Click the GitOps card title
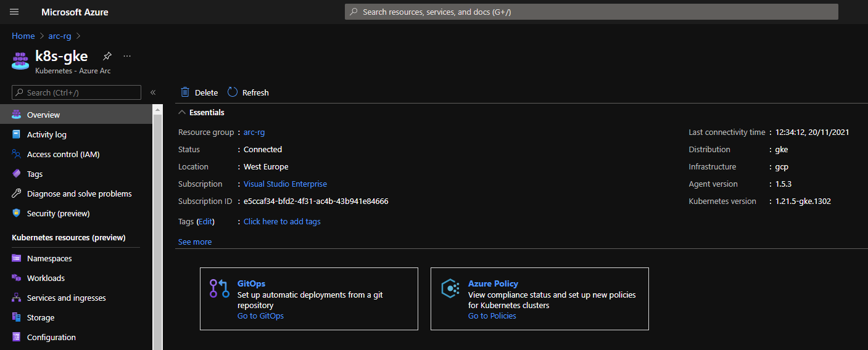The height and width of the screenshot is (350, 868). tap(251, 283)
